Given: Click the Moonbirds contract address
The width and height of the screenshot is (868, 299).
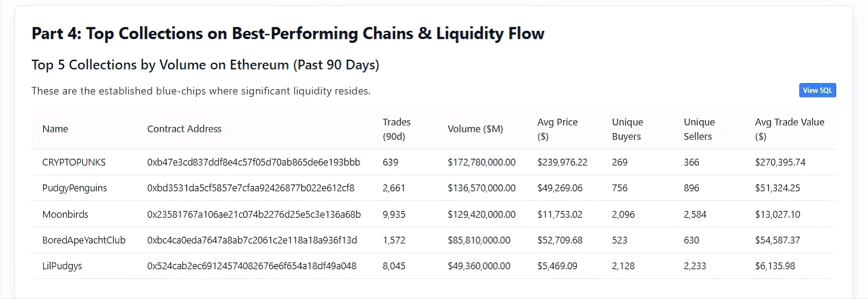Looking at the screenshot, I should click(254, 214).
